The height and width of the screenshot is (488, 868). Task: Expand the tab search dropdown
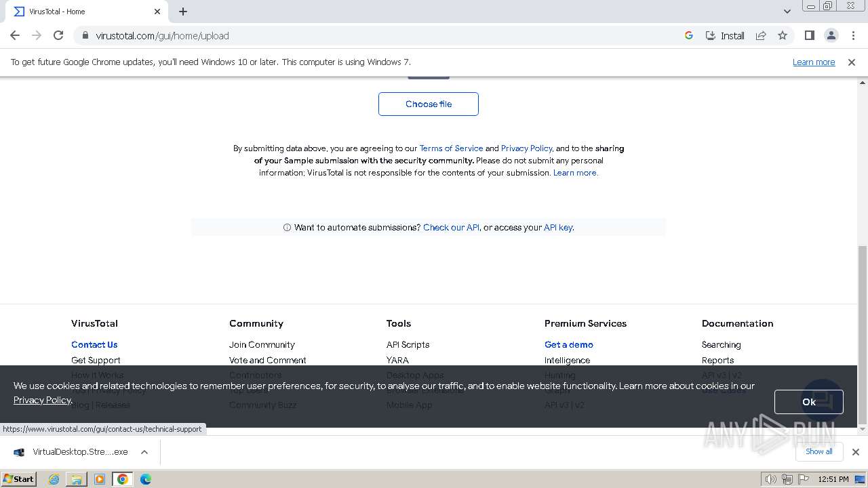[x=787, y=12]
